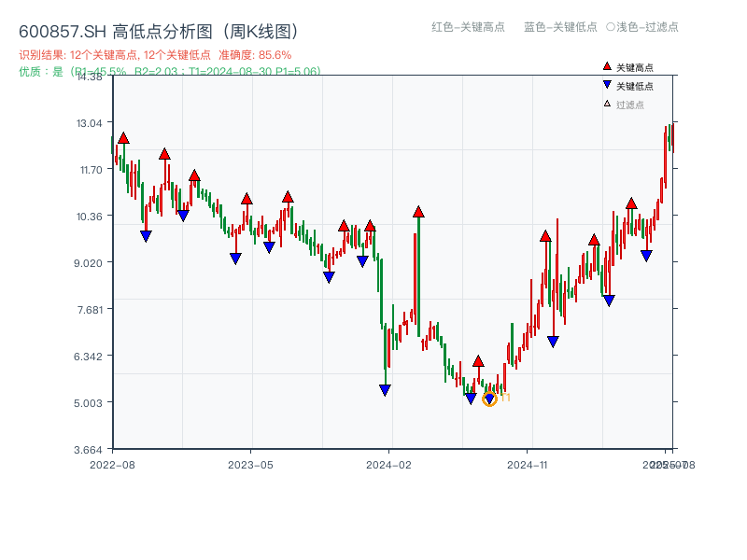Click the chart title 600857.SH 高低点分析图
The image size is (747, 560).
coord(160,32)
